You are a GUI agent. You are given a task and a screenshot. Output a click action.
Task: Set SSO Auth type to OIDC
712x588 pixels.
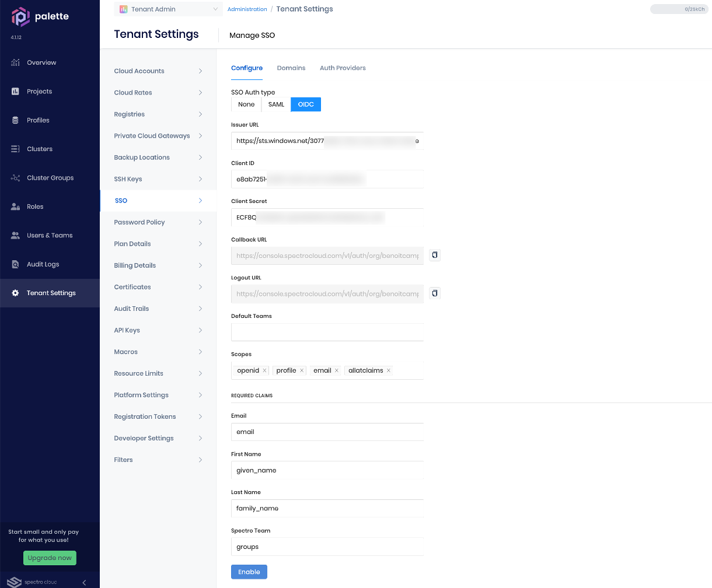306,104
